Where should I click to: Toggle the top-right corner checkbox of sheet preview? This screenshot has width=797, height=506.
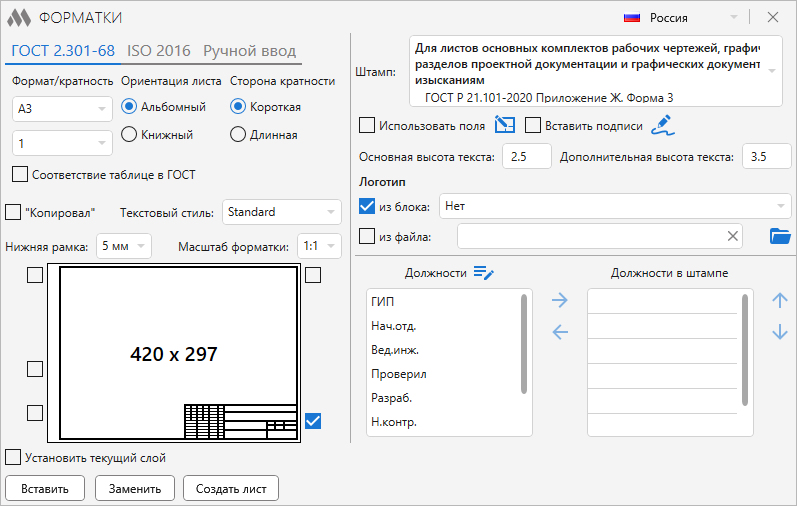click(x=313, y=275)
